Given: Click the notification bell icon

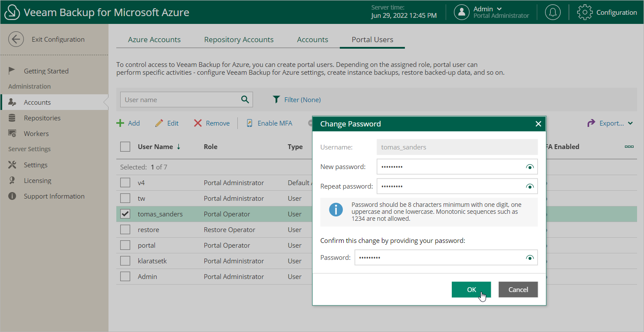Looking at the screenshot, I should pyautogui.click(x=552, y=12).
